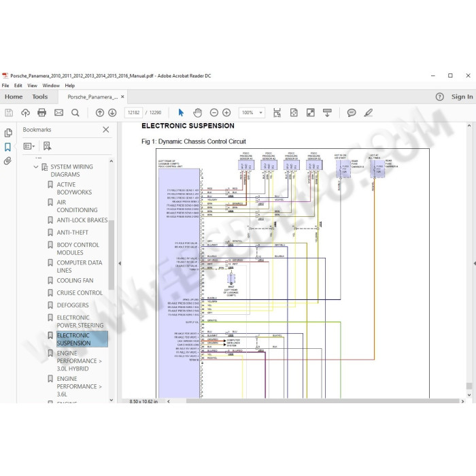Open the Add comment sticky note tool

click(x=352, y=113)
